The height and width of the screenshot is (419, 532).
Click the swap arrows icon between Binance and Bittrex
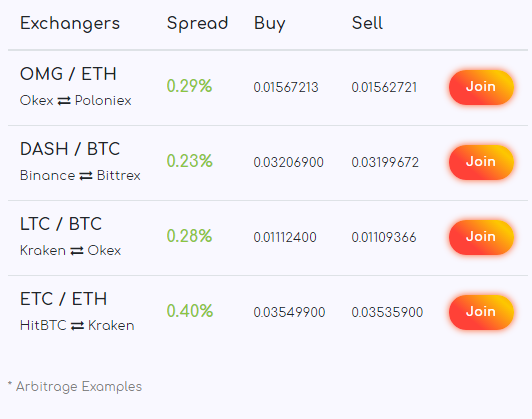86,176
